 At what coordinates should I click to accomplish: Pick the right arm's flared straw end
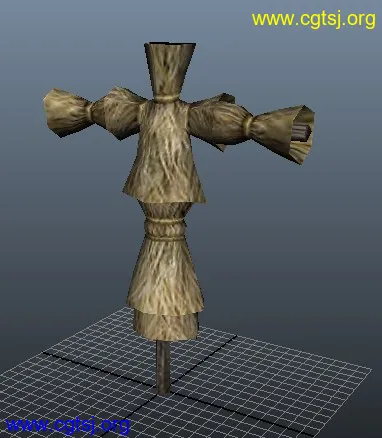tap(283, 133)
